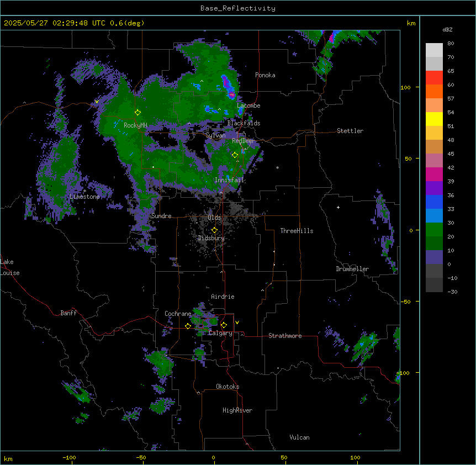476x465 pixels.
Task: Click the Blackfalds label
Action: tap(244, 123)
